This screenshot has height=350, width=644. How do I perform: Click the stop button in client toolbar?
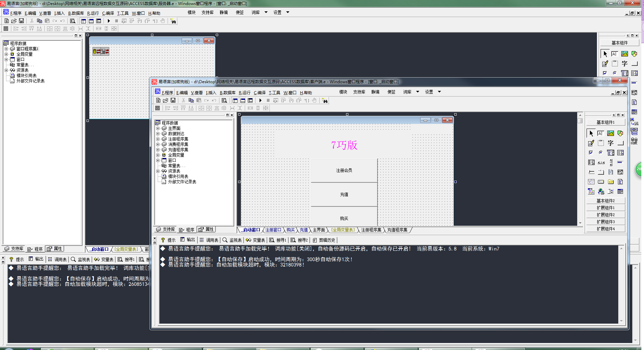tap(268, 100)
